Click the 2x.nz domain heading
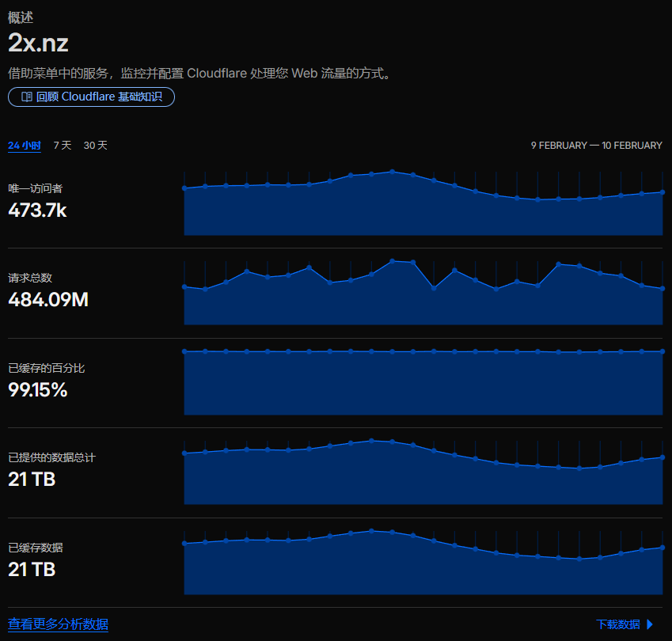Viewport: 672px width, 641px height. [x=38, y=43]
